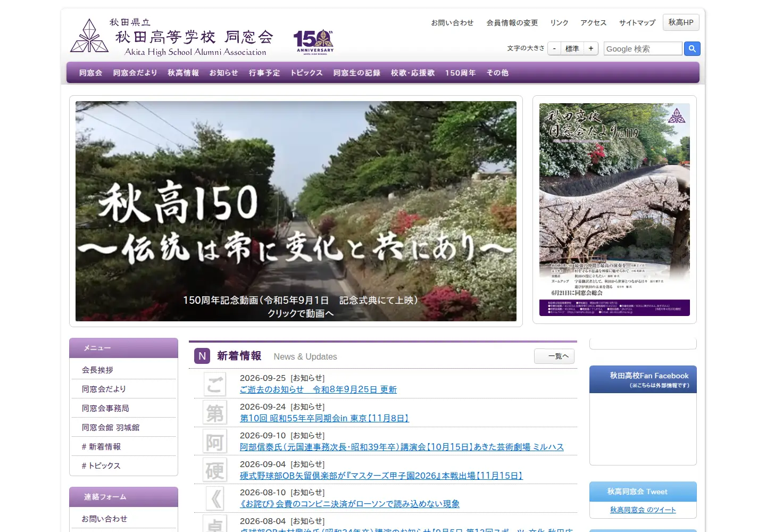Click the 第 thumbnail icon beside 2026-09-24 news
Screen dimensions: 766x532
coord(215,413)
